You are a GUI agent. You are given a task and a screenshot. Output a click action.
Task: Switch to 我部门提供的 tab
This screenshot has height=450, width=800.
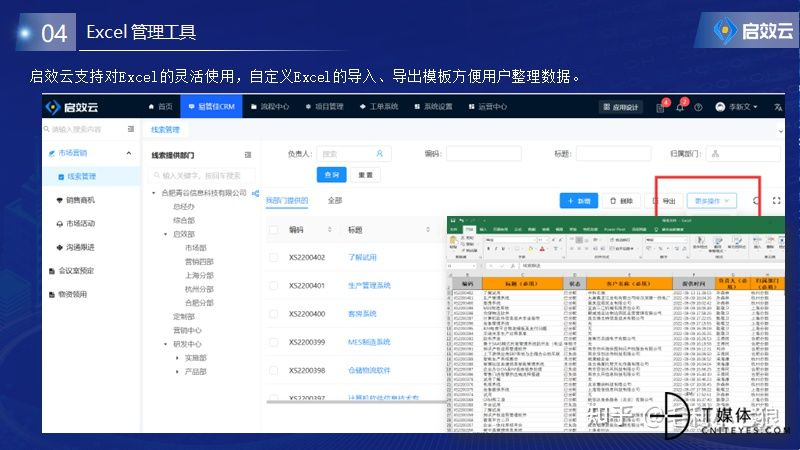tap(287, 201)
